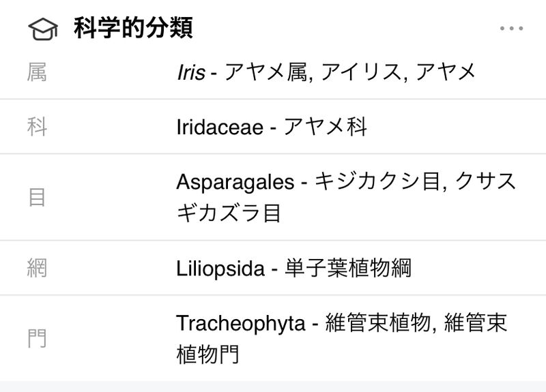The image size is (546, 392).
Task: Open the Iris genus link
Action: point(190,72)
